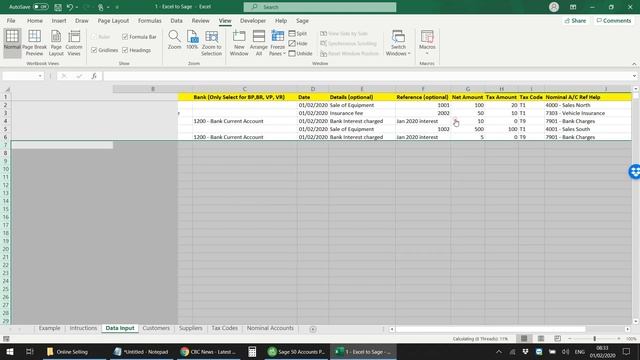Viewport: 640px width, 360px height.
Task: Select cell '7303 - Vehicle Insurance'
Action: (587, 113)
